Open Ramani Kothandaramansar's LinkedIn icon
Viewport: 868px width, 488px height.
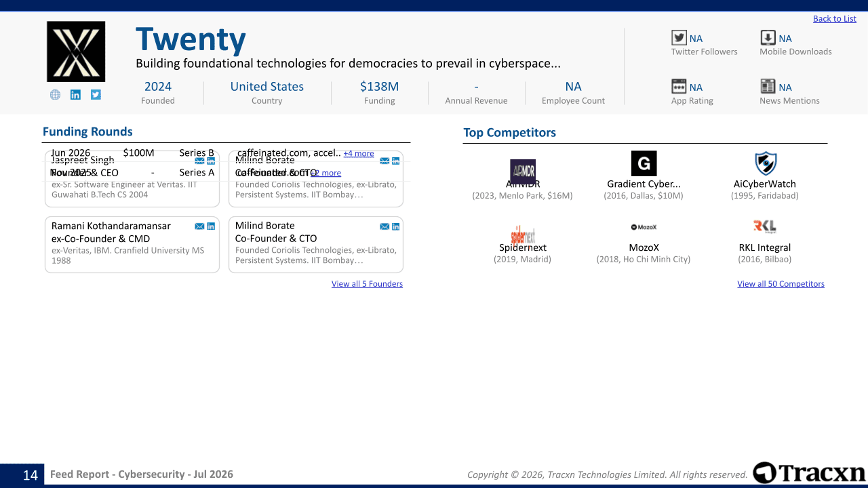(211, 226)
